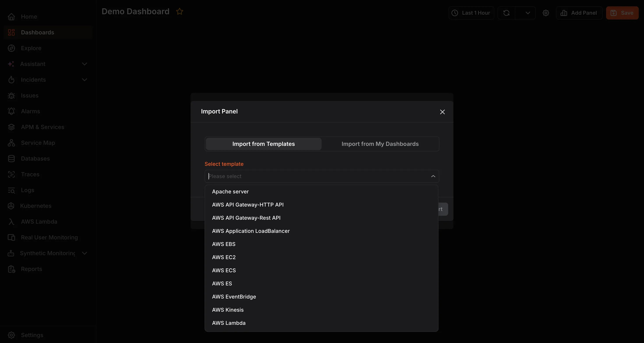
Task: Pick AWS Lambda template option
Action: 321,323
